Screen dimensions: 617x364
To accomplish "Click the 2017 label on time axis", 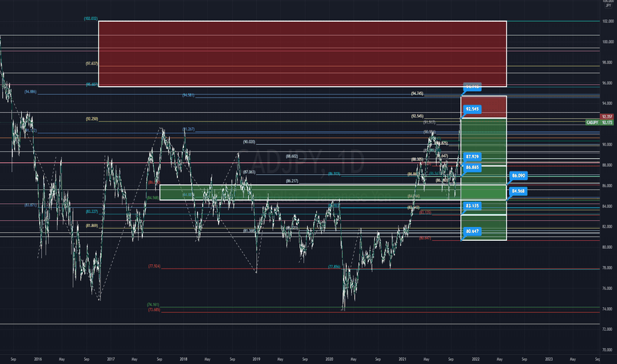I will point(111,359).
